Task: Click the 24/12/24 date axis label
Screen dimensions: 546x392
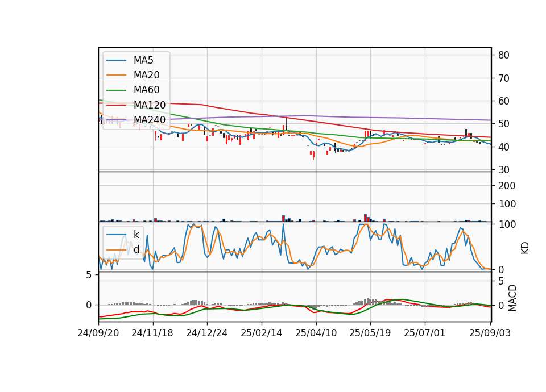Action: tap(207, 333)
